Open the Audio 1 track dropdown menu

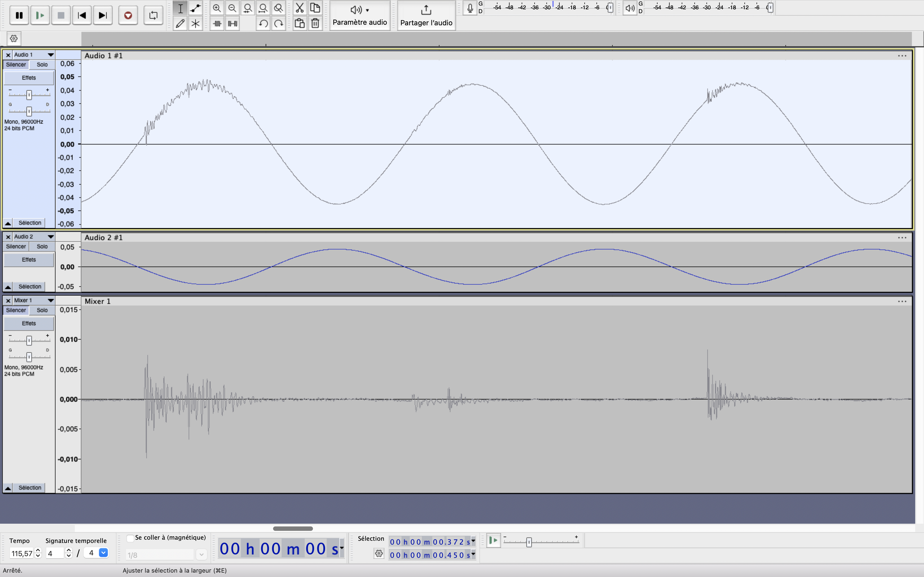coord(50,55)
